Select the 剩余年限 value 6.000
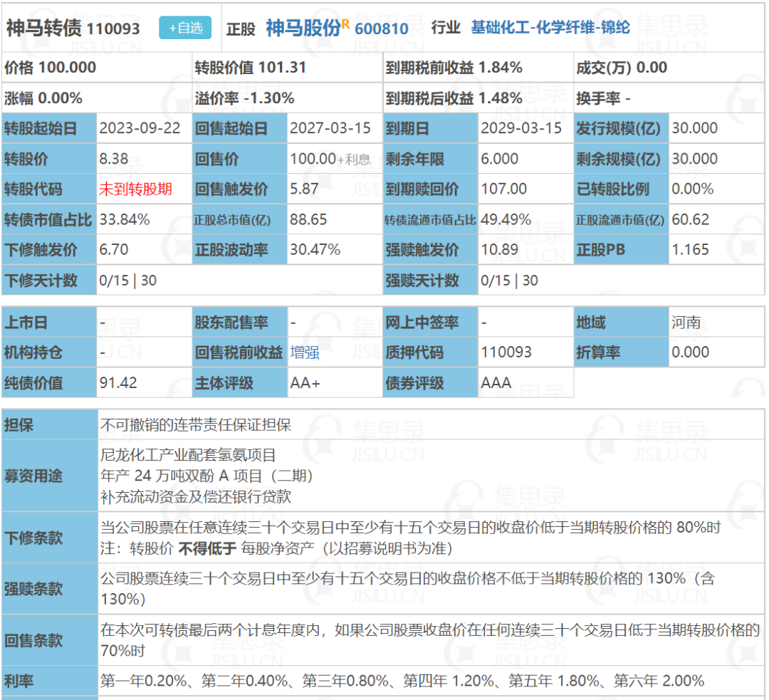Image resolution: width=769 pixels, height=700 pixels. pyautogui.click(x=499, y=159)
